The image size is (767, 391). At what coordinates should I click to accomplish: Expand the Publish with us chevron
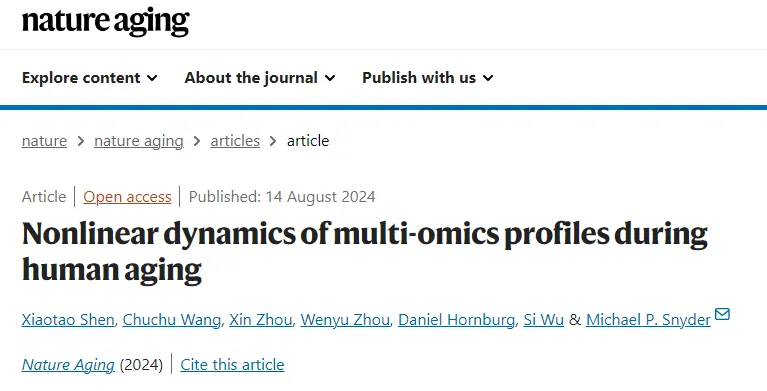(488, 78)
